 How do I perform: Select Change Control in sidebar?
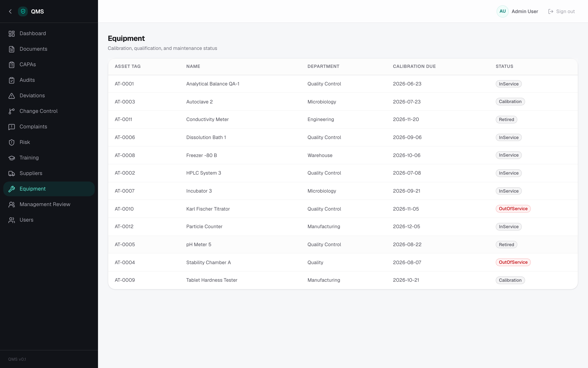[38, 111]
